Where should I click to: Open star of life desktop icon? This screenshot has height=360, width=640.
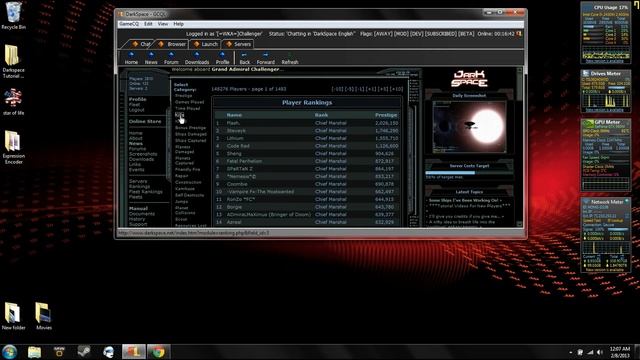click(x=13, y=102)
